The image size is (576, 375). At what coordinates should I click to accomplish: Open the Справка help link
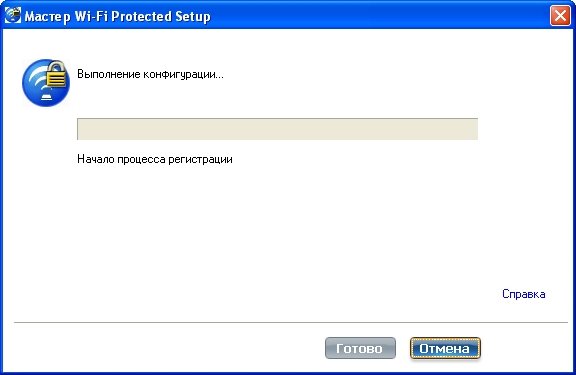[x=523, y=294]
